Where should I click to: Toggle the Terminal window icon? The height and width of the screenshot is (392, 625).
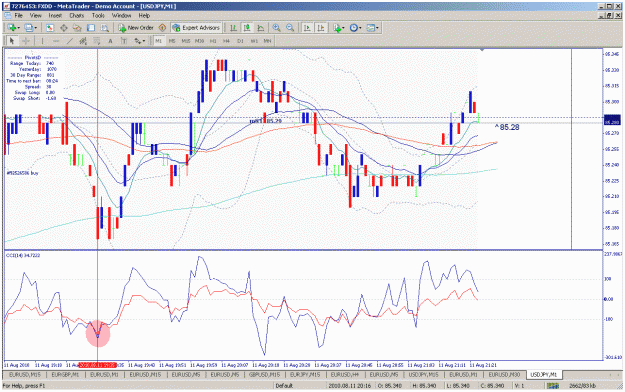[x=91, y=28]
